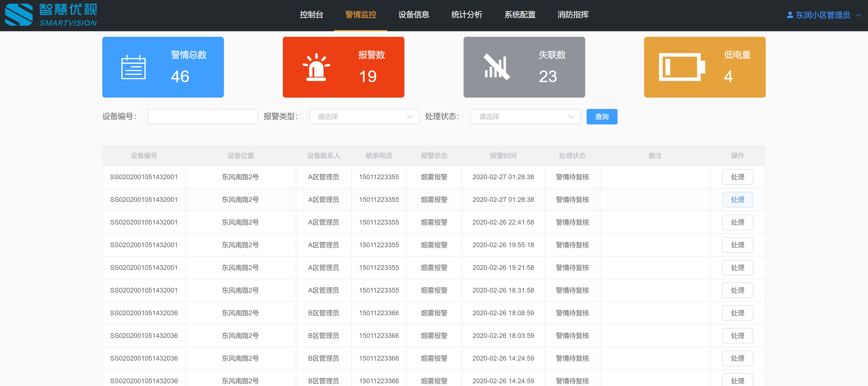Click 处理 for alarm at 2020-02-26 22:41:58

tap(737, 223)
